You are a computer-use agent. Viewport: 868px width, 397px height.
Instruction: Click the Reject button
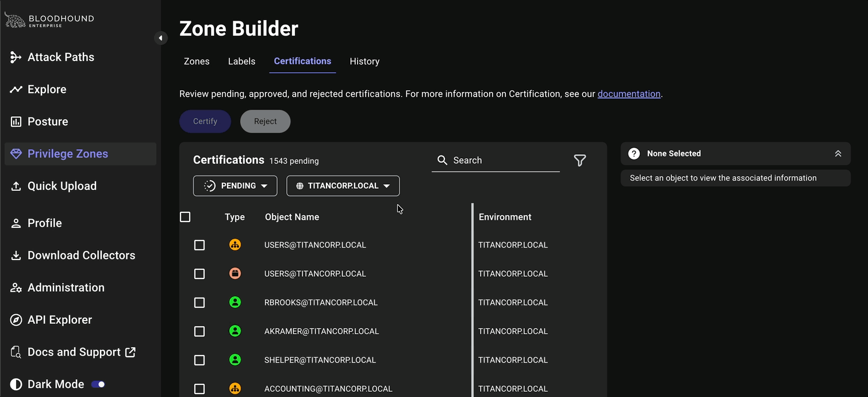click(x=266, y=121)
